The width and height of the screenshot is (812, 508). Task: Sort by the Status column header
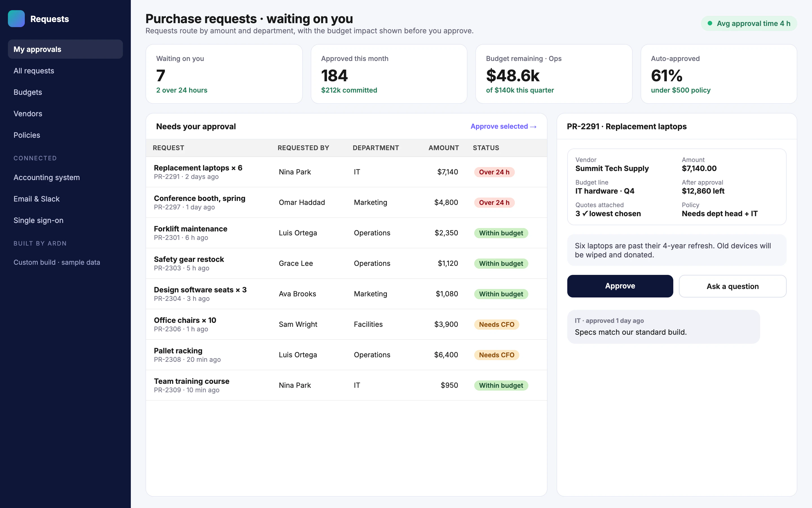click(x=486, y=148)
